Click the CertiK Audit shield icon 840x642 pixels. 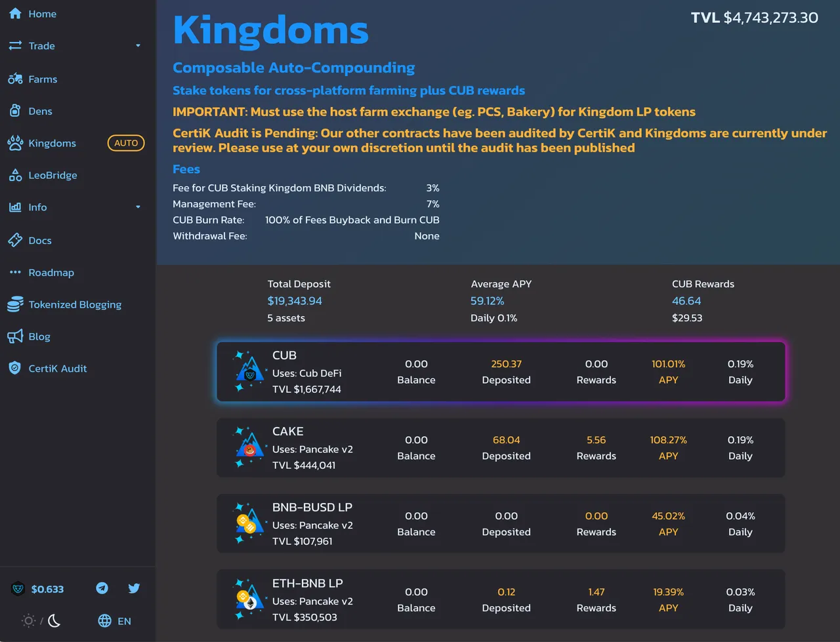[15, 369]
